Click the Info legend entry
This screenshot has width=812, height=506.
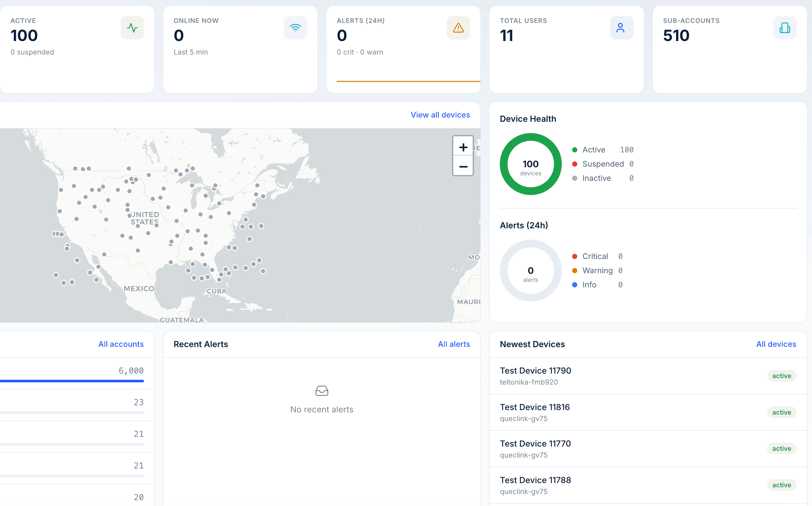[597, 285]
